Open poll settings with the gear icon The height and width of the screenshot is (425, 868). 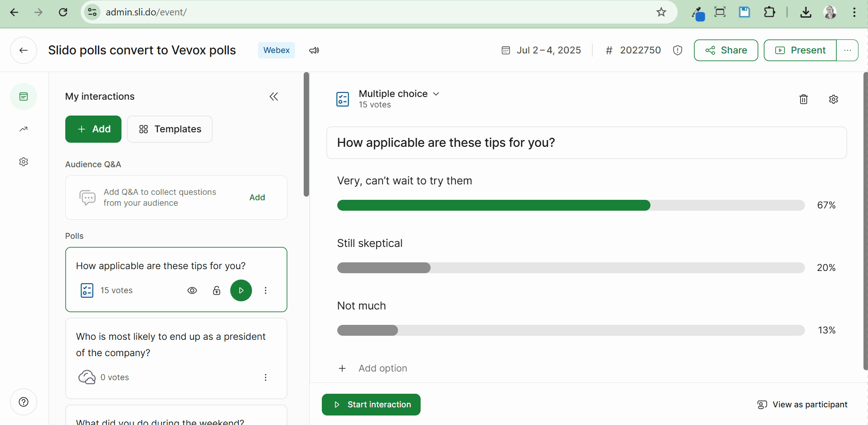coord(834,99)
